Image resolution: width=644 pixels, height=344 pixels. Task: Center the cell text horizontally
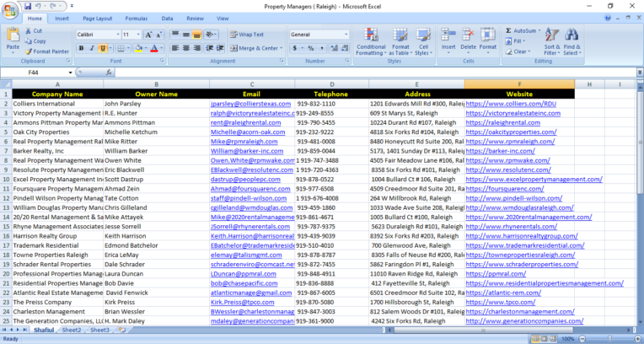click(x=186, y=48)
